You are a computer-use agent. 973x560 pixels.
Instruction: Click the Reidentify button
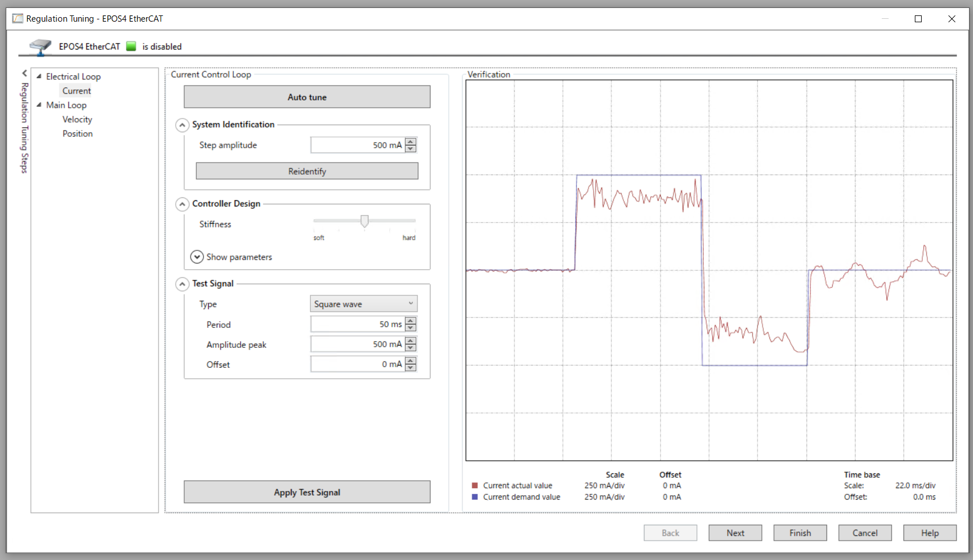tap(307, 171)
